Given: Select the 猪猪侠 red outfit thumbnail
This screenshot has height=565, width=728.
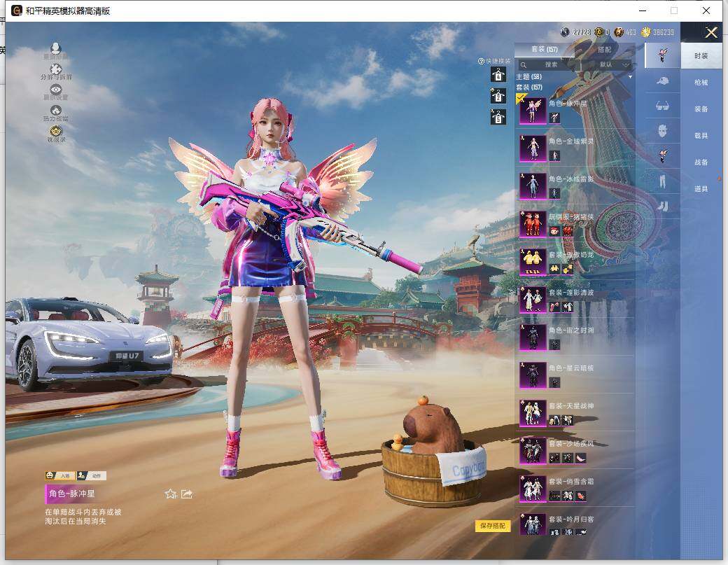Looking at the screenshot, I should [533, 224].
